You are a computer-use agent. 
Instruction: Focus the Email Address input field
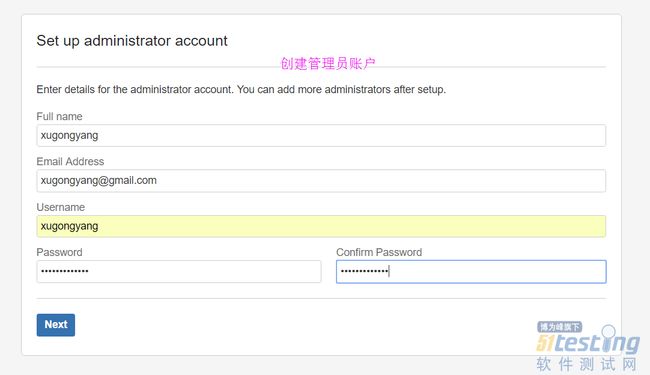pos(321,181)
